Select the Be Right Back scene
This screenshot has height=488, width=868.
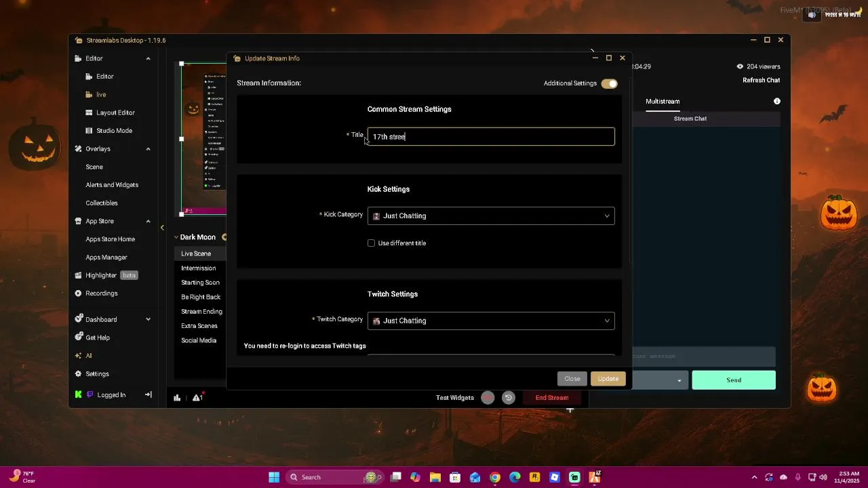click(201, 297)
